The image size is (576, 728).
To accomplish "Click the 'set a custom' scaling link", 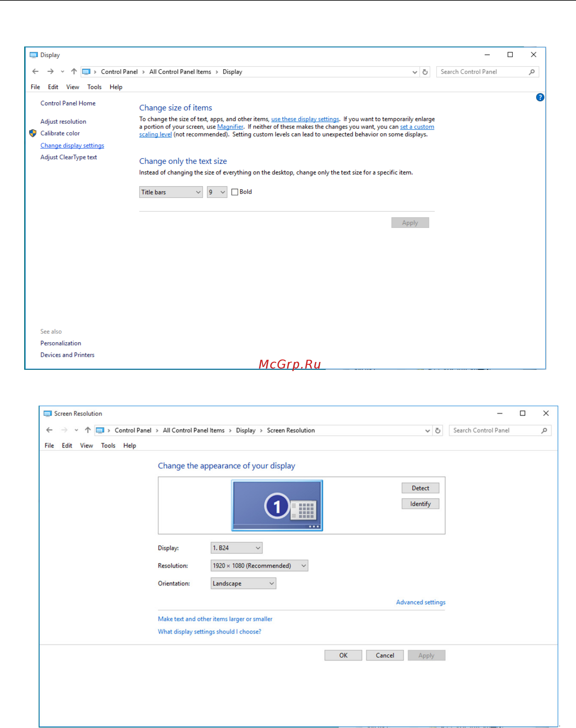I will (x=417, y=127).
